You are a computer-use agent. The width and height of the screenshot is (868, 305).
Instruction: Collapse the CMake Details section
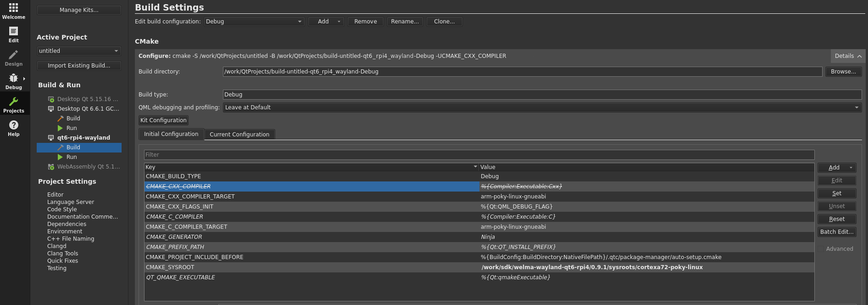[848, 56]
